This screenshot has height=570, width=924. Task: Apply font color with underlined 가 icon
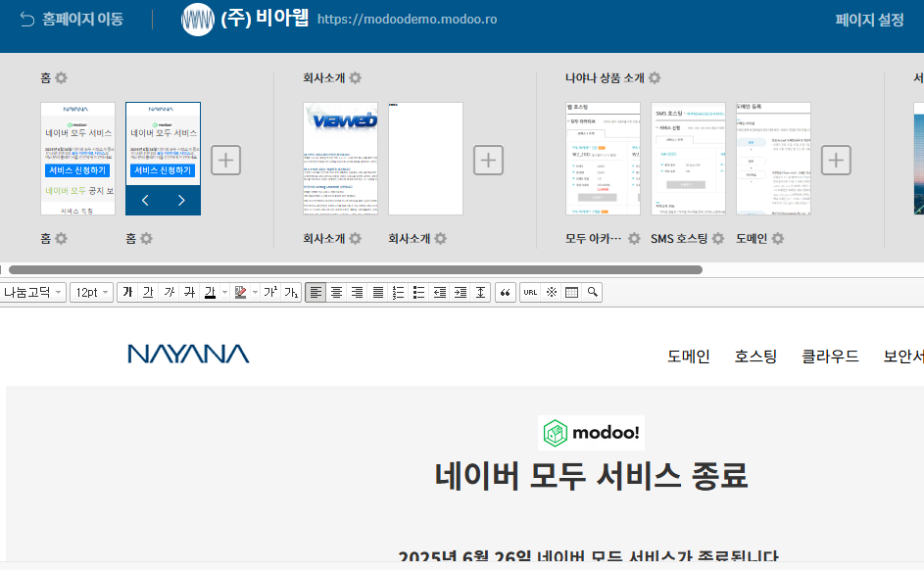pyautogui.click(x=210, y=292)
